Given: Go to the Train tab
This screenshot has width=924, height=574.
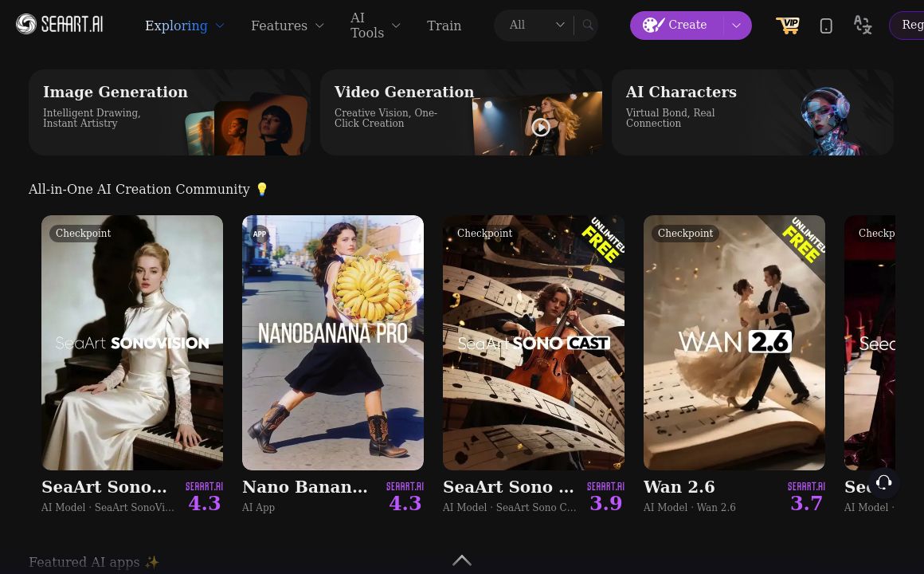Looking at the screenshot, I should 444,26.
